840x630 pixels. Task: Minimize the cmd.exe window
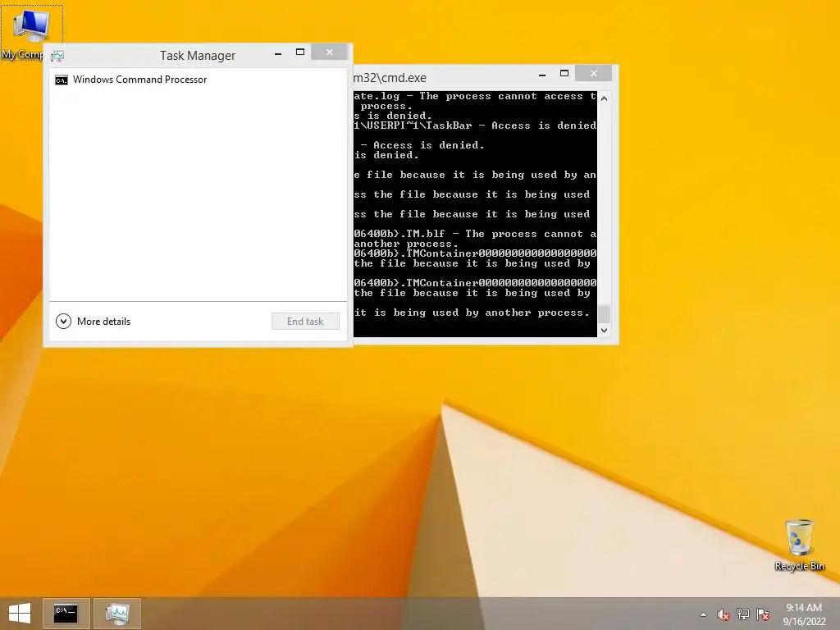click(x=542, y=75)
